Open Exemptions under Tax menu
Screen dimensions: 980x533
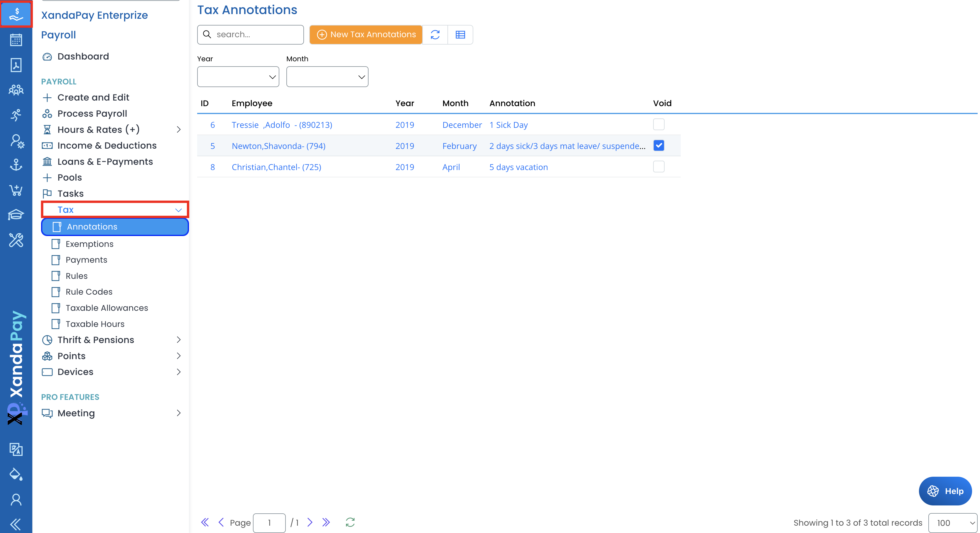(x=89, y=244)
